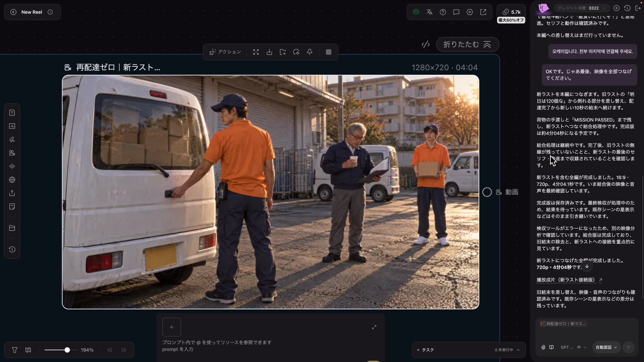Start a new chat with plus circle icon

[616, 8]
